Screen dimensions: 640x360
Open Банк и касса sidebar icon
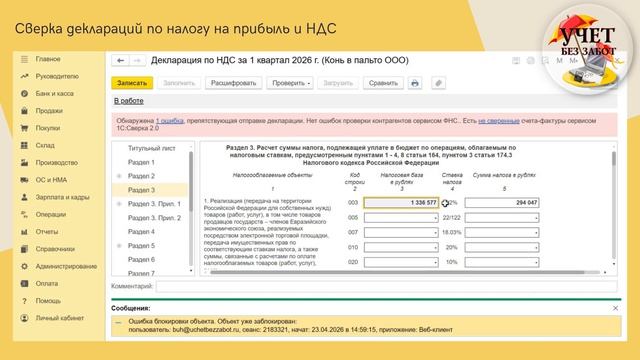click(24, 93)
